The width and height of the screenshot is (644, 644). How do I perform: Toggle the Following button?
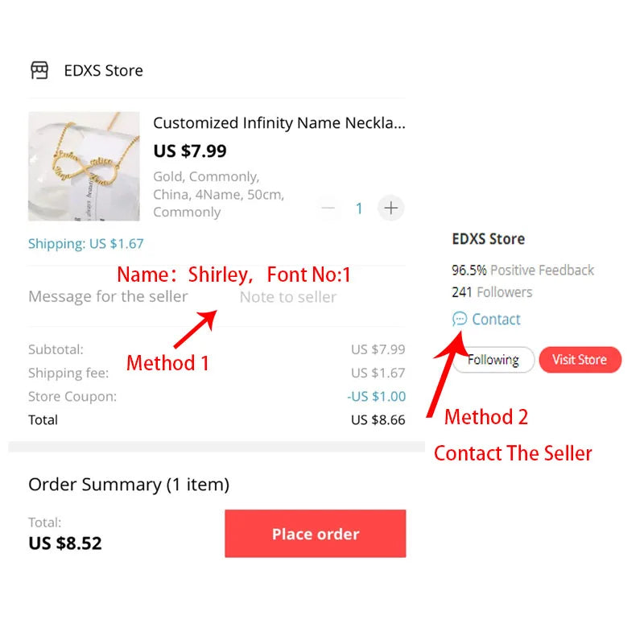(493, 360)
